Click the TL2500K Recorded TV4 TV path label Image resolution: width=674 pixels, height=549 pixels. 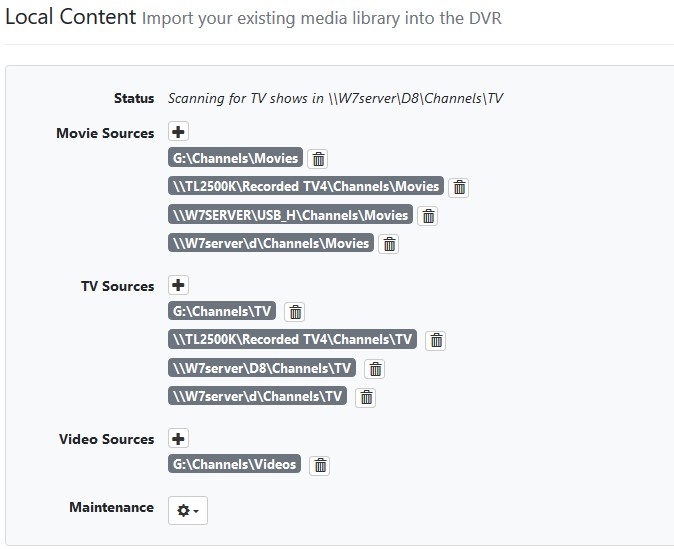pos(293,340)
